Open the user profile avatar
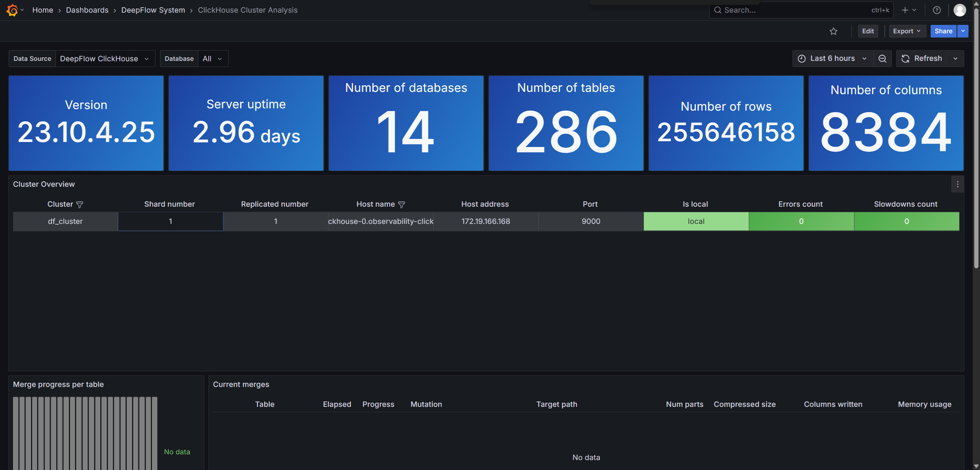980x470 pixels. [x=959, y=10]
